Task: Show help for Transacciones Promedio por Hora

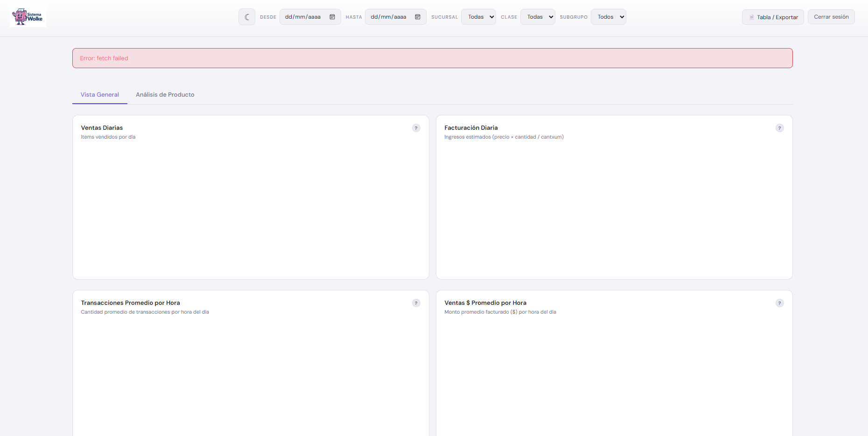Action: click(x=416, y=303)
